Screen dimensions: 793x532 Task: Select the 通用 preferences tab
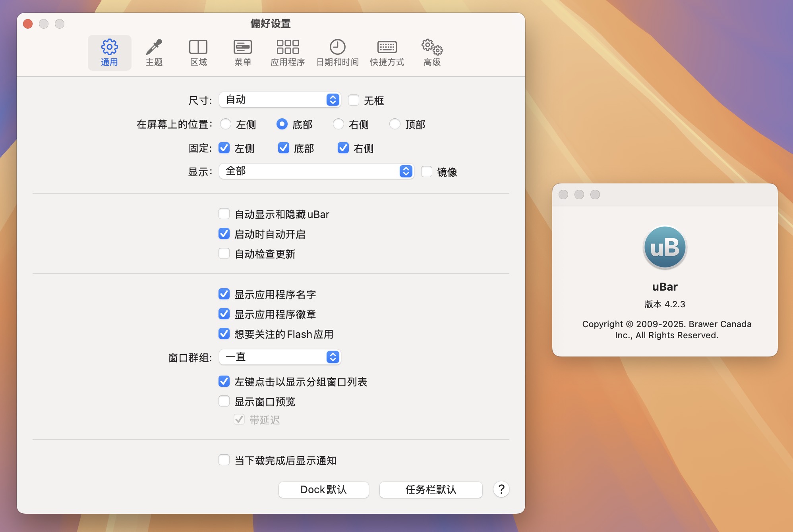point(110,52)
